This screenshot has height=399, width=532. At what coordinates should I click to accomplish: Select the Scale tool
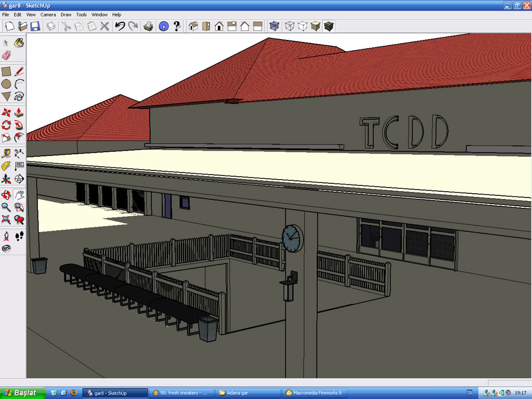pos(6,137)
